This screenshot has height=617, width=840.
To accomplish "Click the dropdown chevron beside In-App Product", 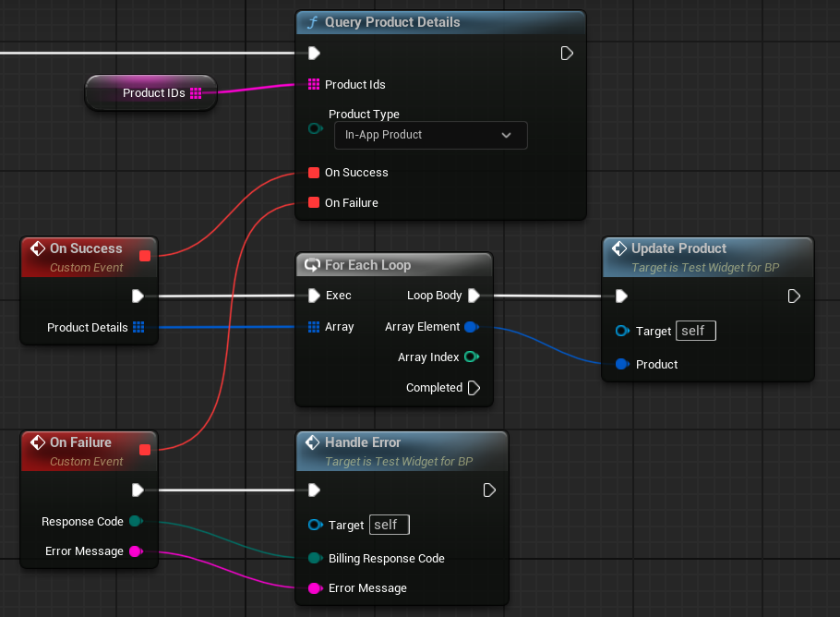I will (x=506, y=135).
